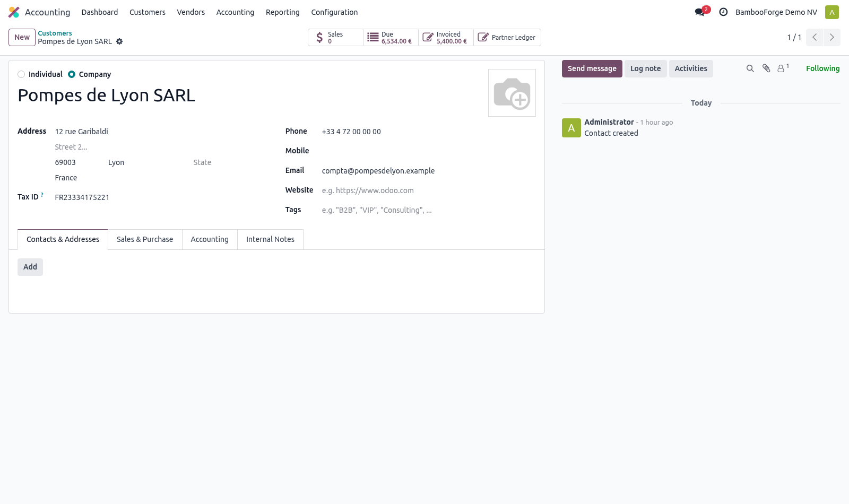Open the Invoiced stat button
The image size is (849, 504).
point(446,38)
